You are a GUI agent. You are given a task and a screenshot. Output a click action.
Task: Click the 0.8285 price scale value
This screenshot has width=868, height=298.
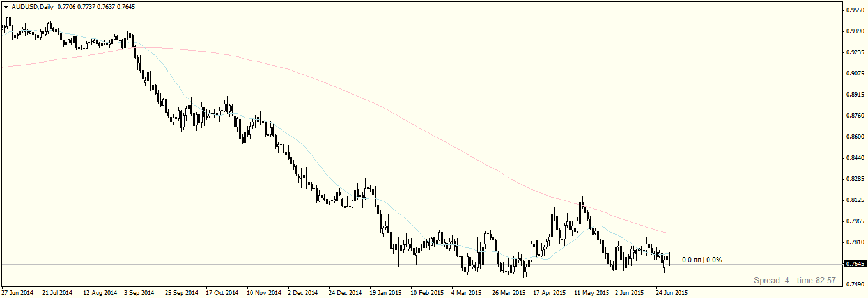point(855,179)
